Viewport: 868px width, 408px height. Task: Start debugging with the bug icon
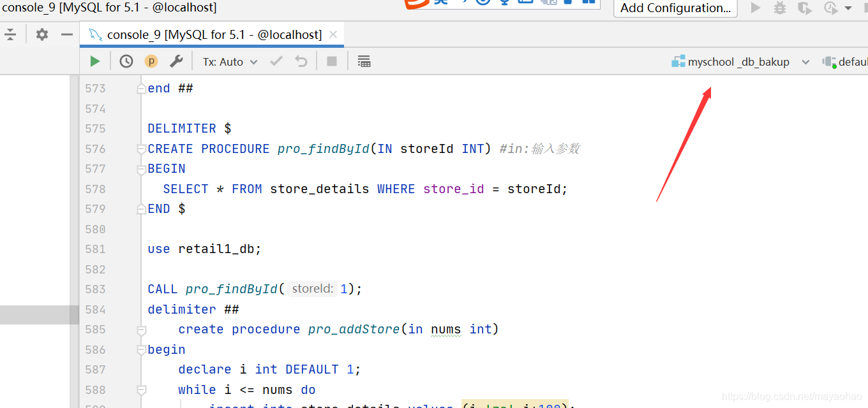(779, 8)
